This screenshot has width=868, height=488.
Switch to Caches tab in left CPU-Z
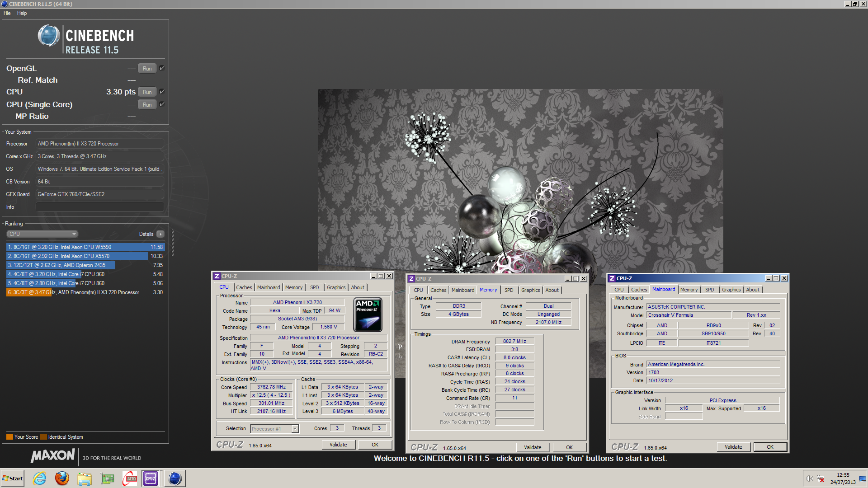[244, 287]
